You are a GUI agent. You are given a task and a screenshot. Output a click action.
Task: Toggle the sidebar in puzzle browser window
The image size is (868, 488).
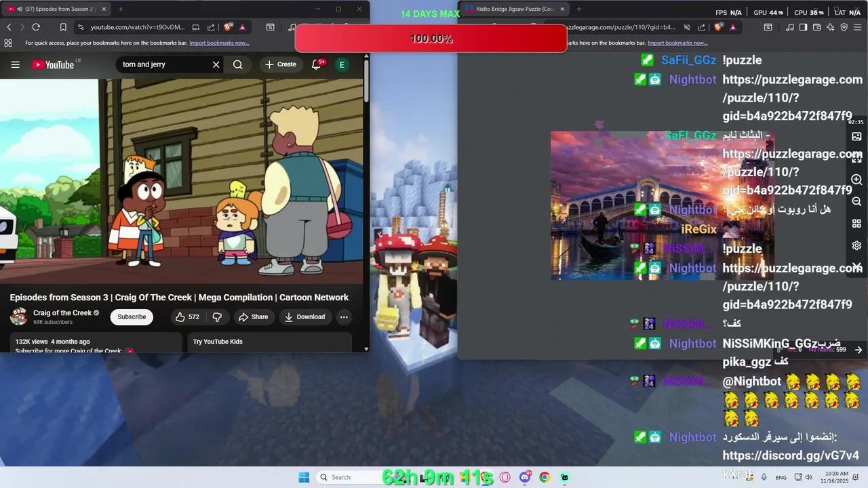tap(804, 27)
